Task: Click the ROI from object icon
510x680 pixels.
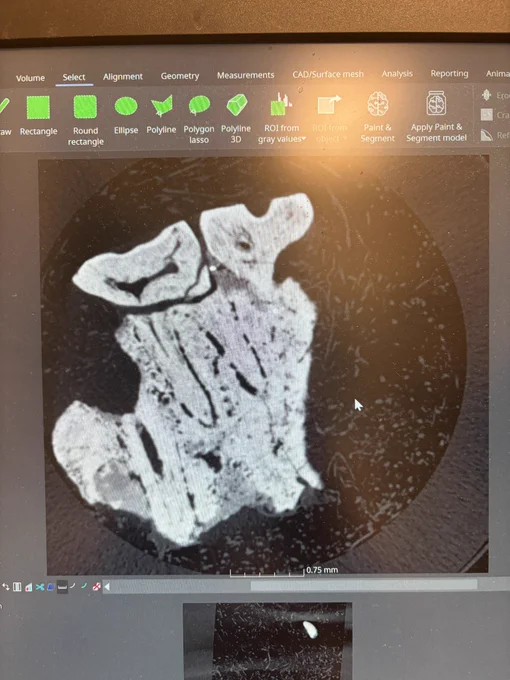Action: [x=329, y=105]
